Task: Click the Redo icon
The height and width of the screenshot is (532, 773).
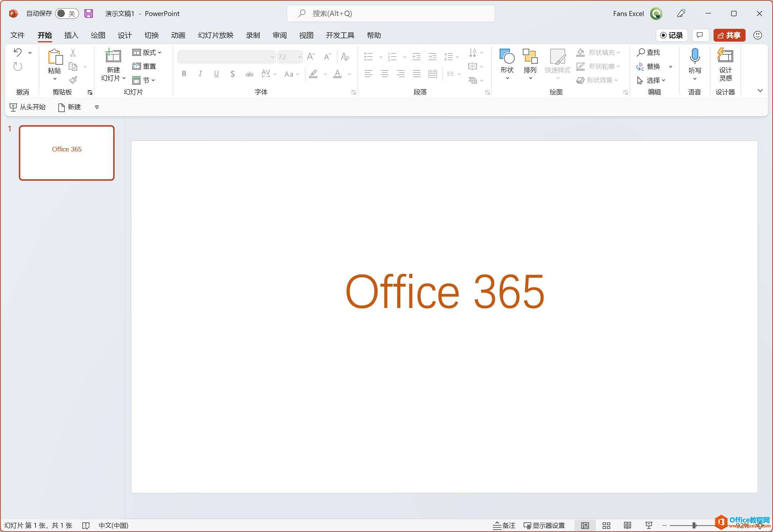Action: 18,66
